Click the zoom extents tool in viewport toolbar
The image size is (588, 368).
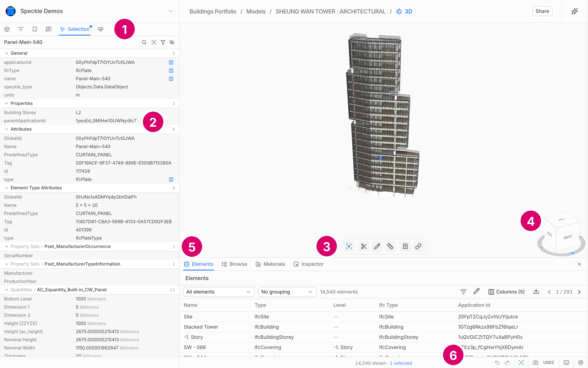349,246
